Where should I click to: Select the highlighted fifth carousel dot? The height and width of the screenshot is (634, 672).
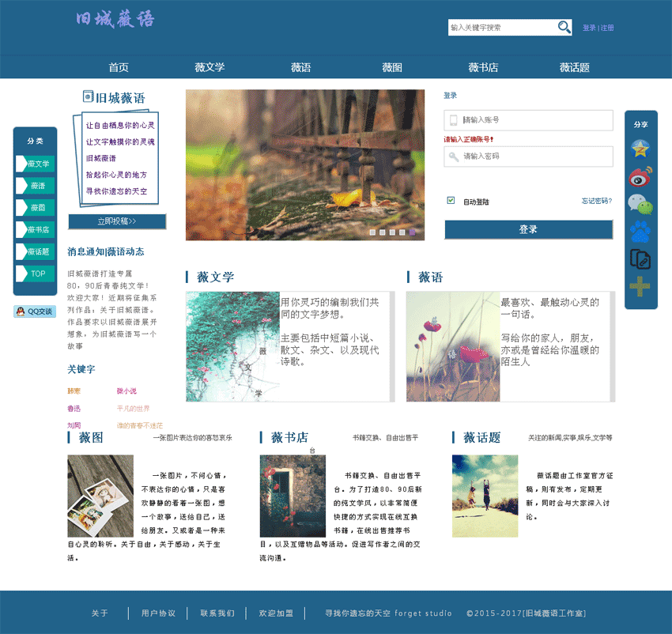coord(412,232)
